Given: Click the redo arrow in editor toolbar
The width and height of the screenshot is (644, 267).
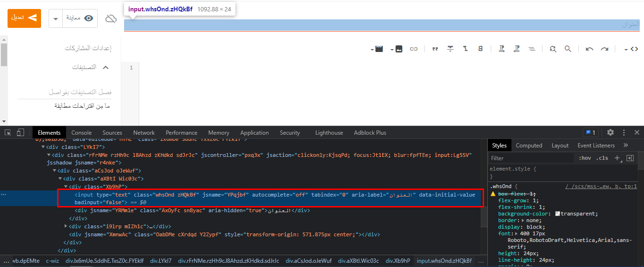Looking at the screenshot, I should tap(604, 49).
